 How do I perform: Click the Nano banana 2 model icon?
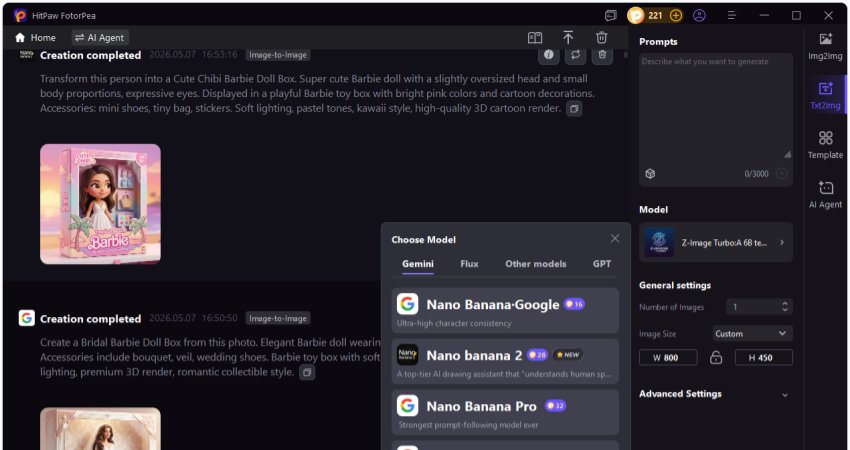click(407, 355)
